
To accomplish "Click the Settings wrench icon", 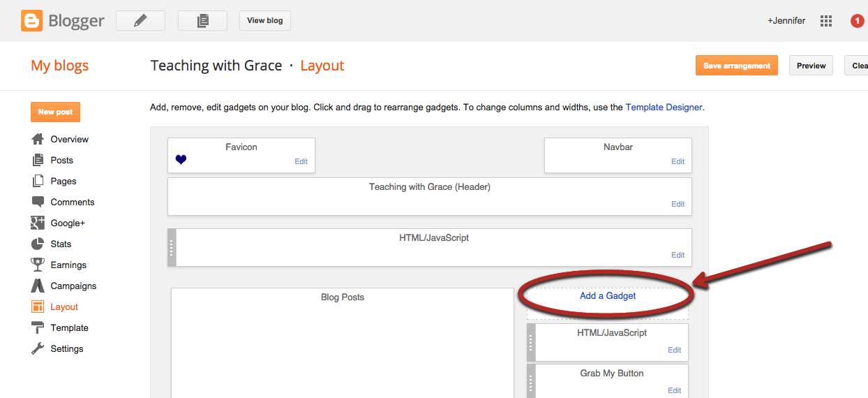I will tap(38, 348).
